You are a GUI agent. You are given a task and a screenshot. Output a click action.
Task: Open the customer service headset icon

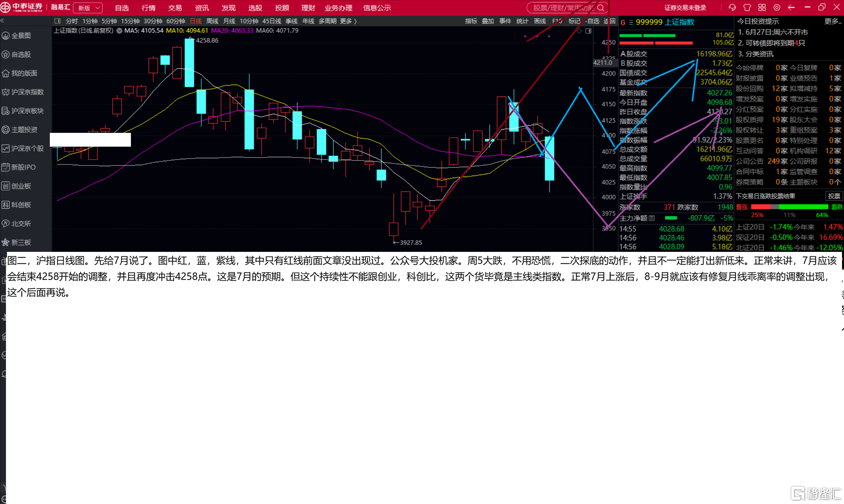[x=732, y=8]
